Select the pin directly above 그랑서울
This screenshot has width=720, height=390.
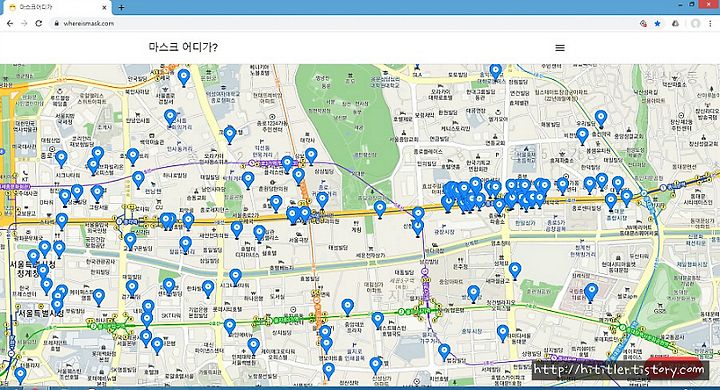coord(97,193)
